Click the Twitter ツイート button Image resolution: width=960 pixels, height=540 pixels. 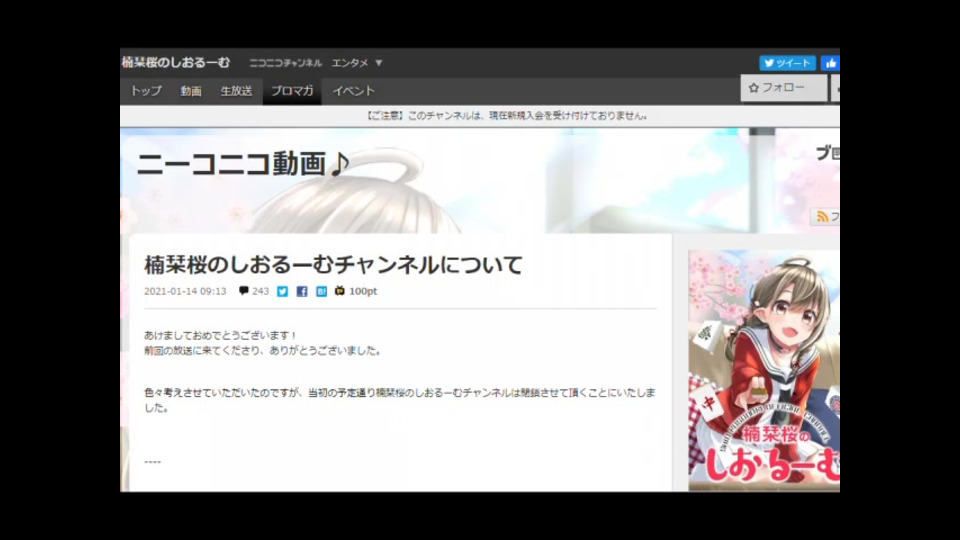point(787,63)
